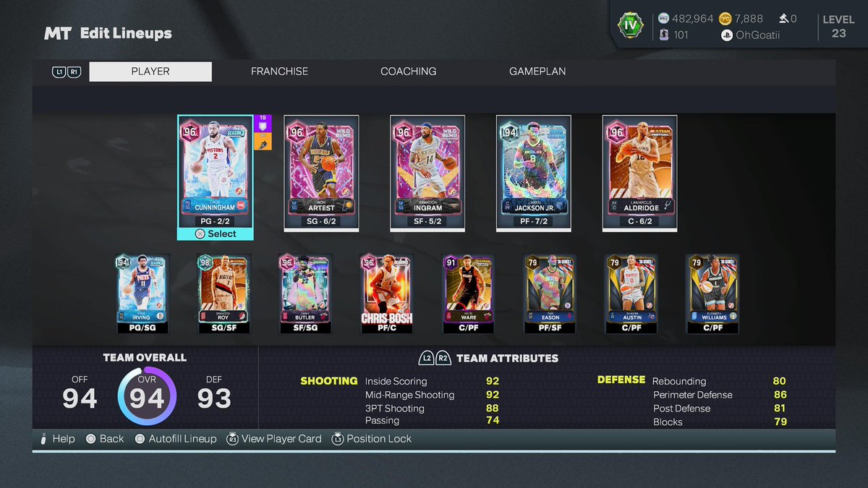Click the R2 trigger icon
This screenshot has height=488, width=868.
(x=443, y=358)
